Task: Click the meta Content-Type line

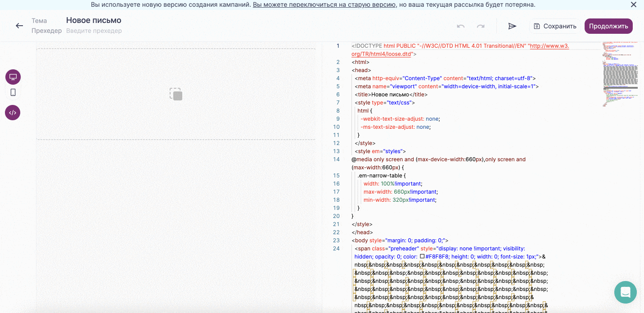Action: 445,78
